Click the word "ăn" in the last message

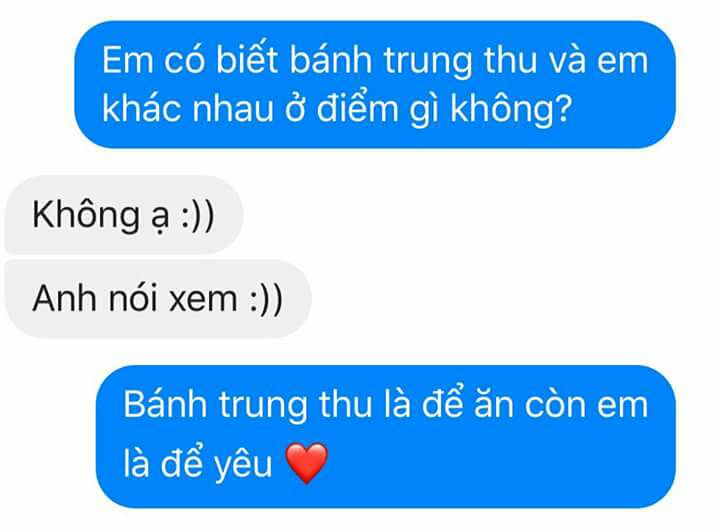[494, 404]
